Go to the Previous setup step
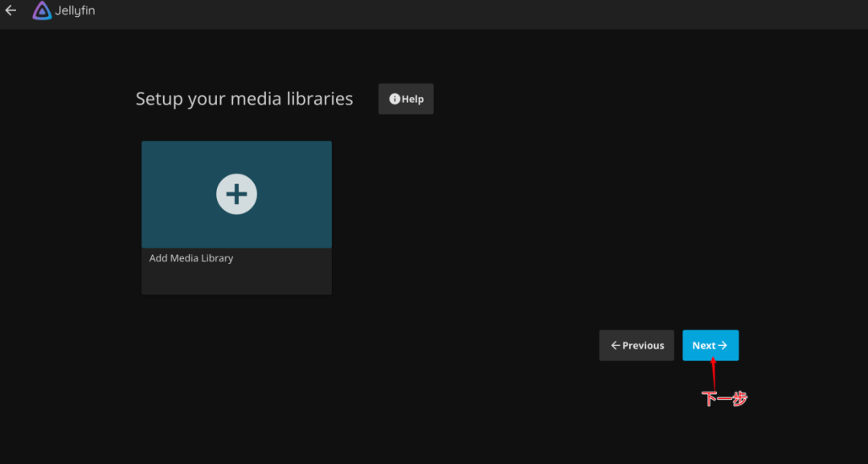Viewport: 868px width, 464px height. click(x=637, y=346)
